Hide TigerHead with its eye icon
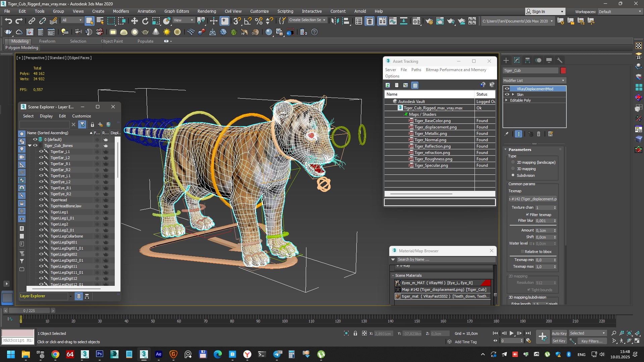Viewport: 644px width, 362px height. (41, 200)
